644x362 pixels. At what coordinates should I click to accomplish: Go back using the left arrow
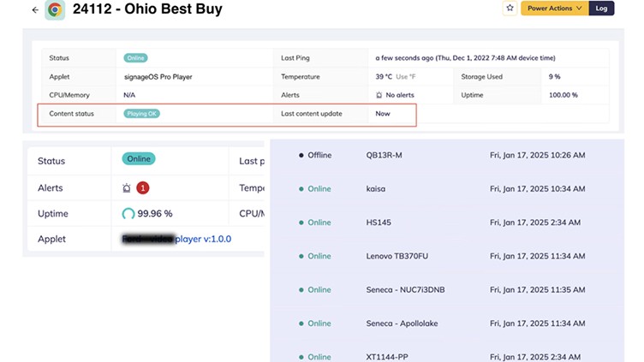35,10
